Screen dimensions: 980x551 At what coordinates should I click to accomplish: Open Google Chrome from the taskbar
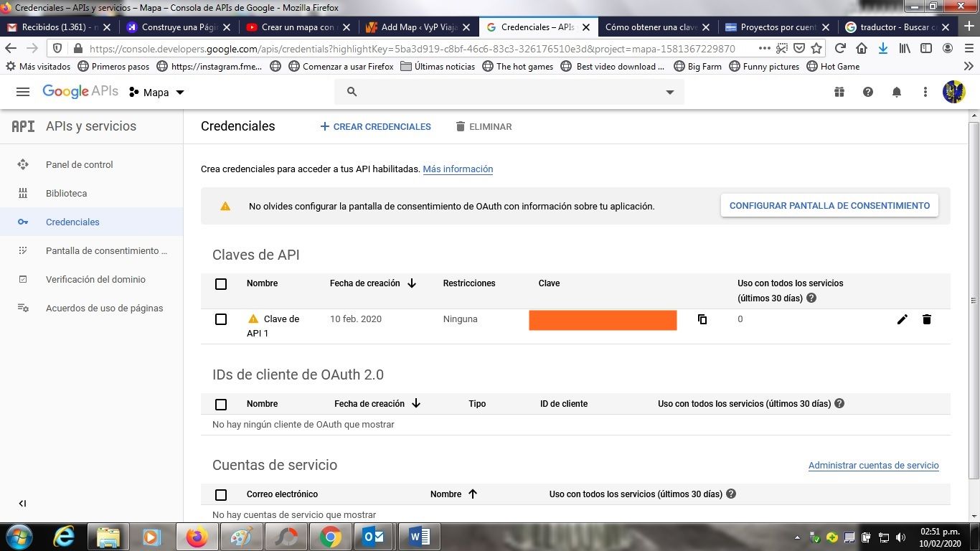pyautogui.click(x=331, y=537)
